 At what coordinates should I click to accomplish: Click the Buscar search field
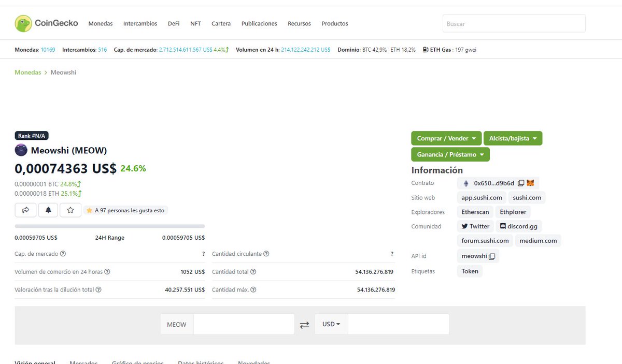pos(514,24)
